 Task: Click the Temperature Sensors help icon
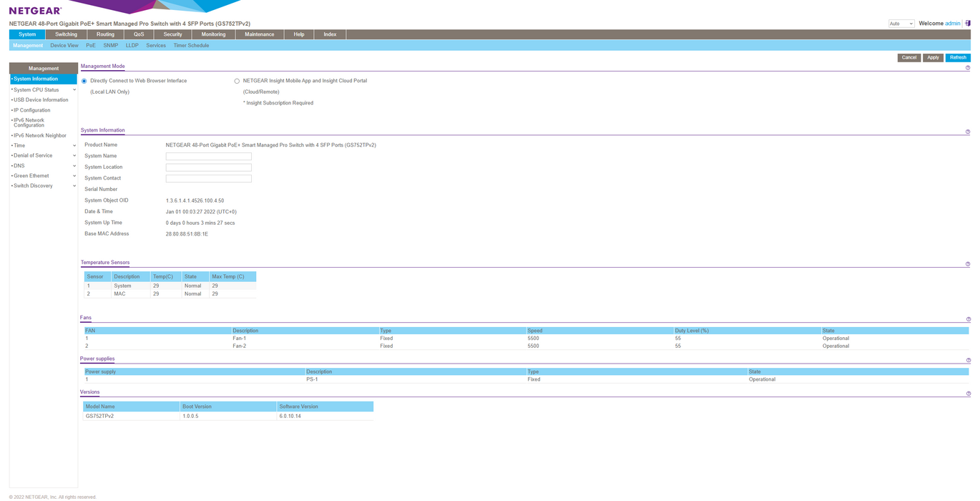[968, 264]
